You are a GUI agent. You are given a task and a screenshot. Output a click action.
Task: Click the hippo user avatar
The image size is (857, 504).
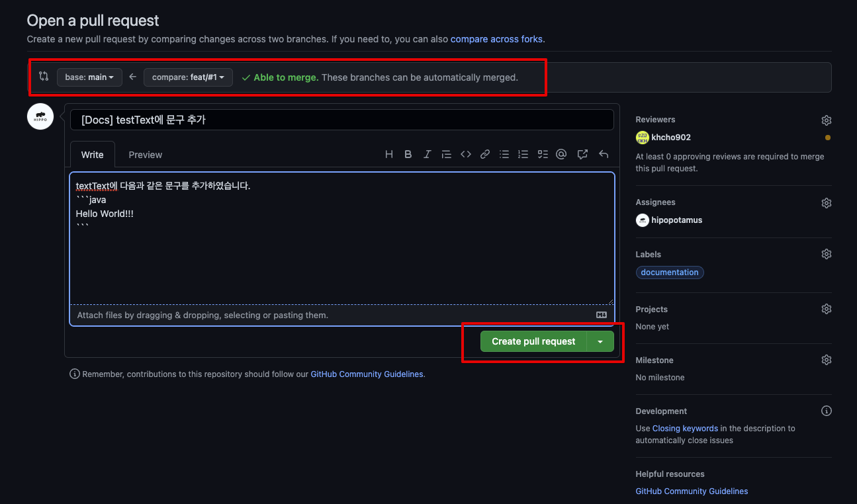coord(40,116)
